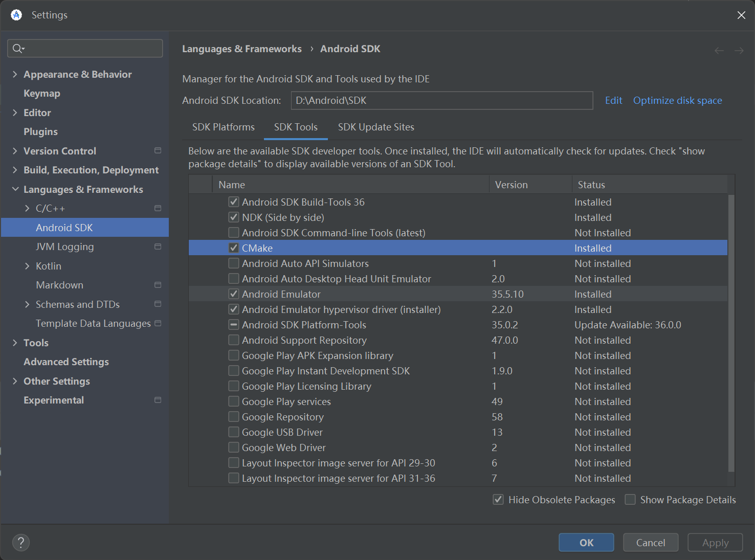Select the Android Support Repository row
The height and width of the screenshot is (560, 755).
tap(458, 340)
